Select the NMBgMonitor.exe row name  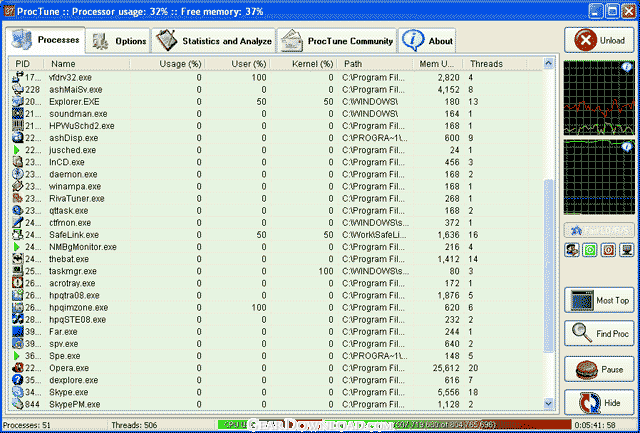[83, 247]
